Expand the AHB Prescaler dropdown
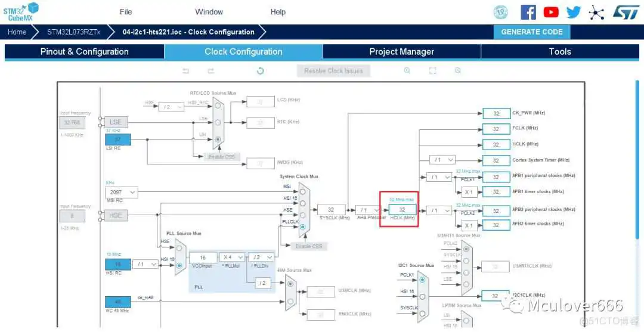The width and height of the screenshot is (644, 332). [x=368, y=210]
